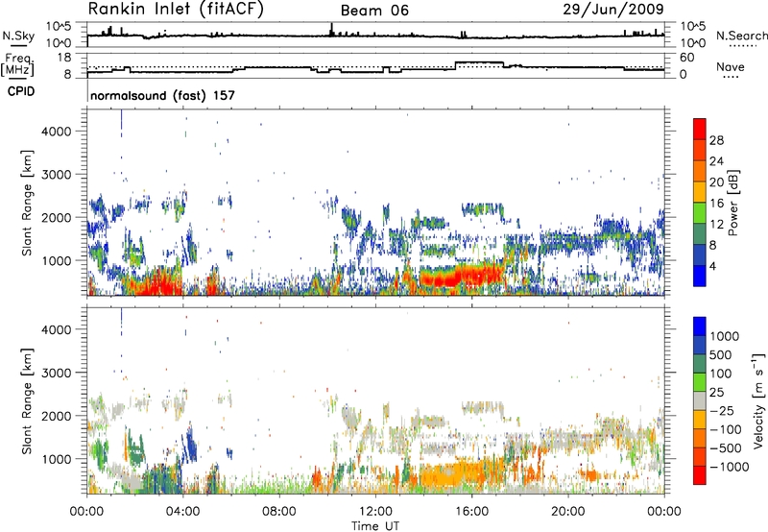The width and height of the screenshot is (768, 532).
Task: Click the '25' label on Velocity color bar
Action: click(716, 393)
